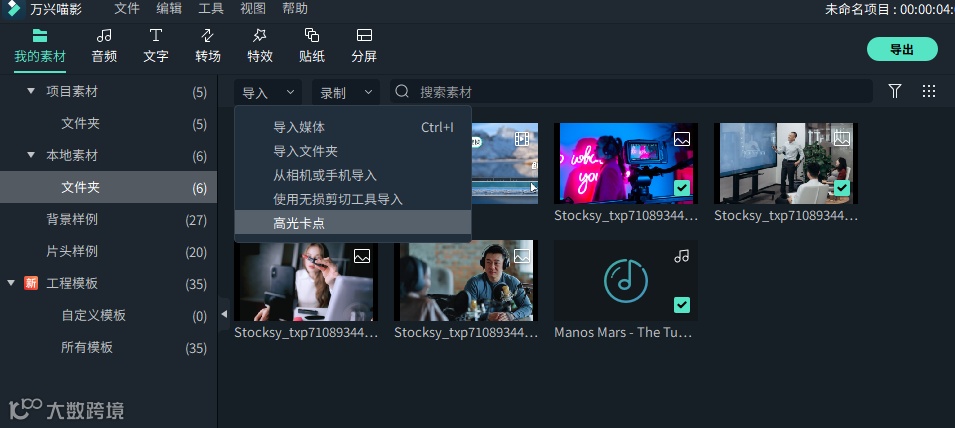The width and height of the screenshot is (955, 428).
Task: Select the woman holding phone thumbnail
Action: pyautogui.click(x=306, y=281)
